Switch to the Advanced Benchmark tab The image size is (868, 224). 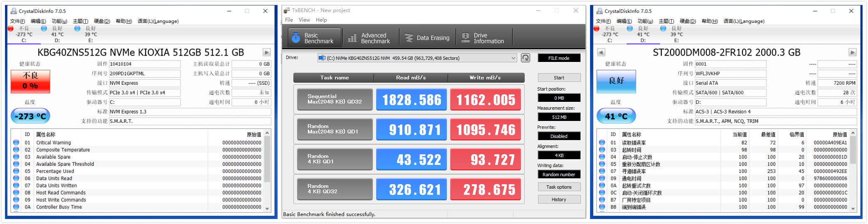click(370, 38)
